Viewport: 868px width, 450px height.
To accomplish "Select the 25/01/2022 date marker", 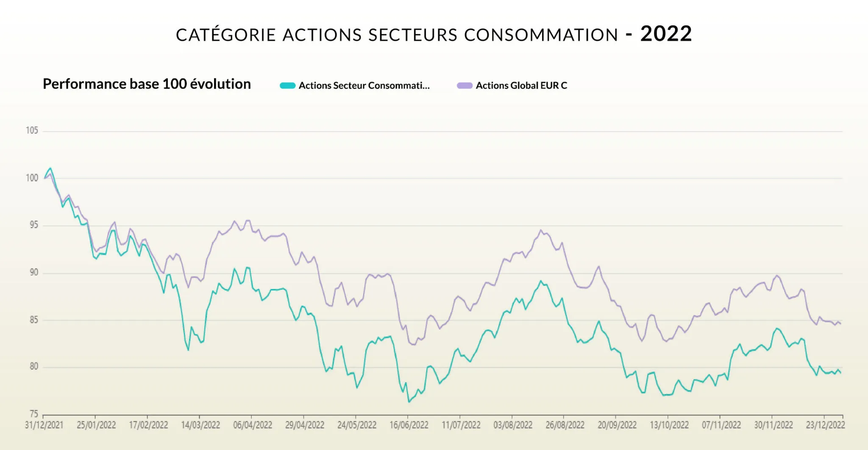I will (96, 425).
